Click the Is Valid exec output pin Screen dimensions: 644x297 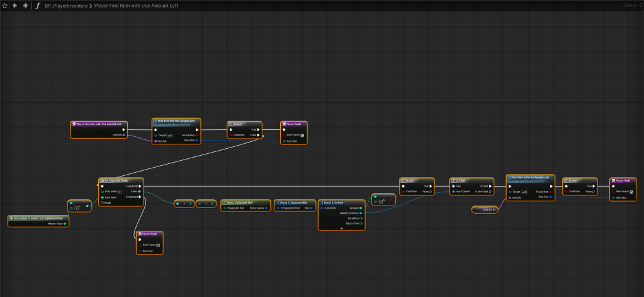tap(490, 187)
